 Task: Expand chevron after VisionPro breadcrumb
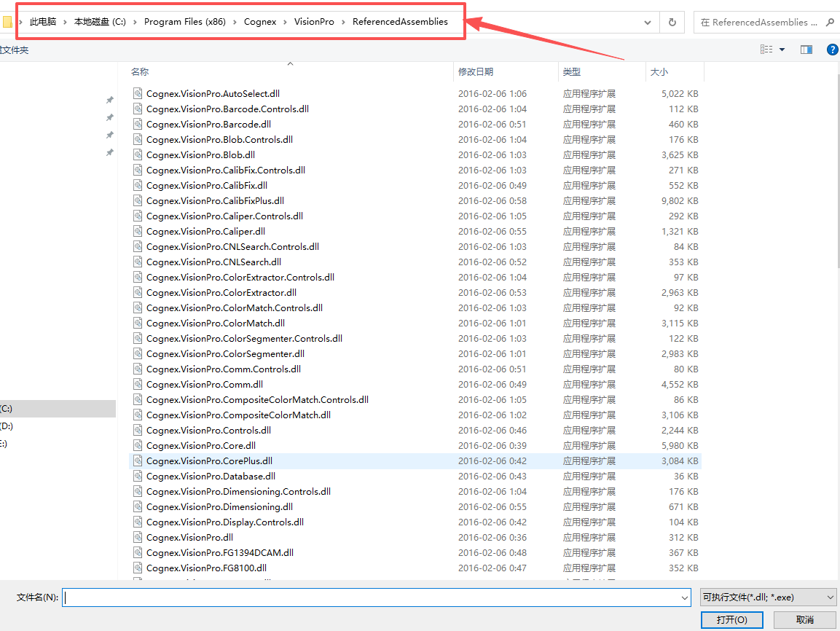click(x=343, y=22)
